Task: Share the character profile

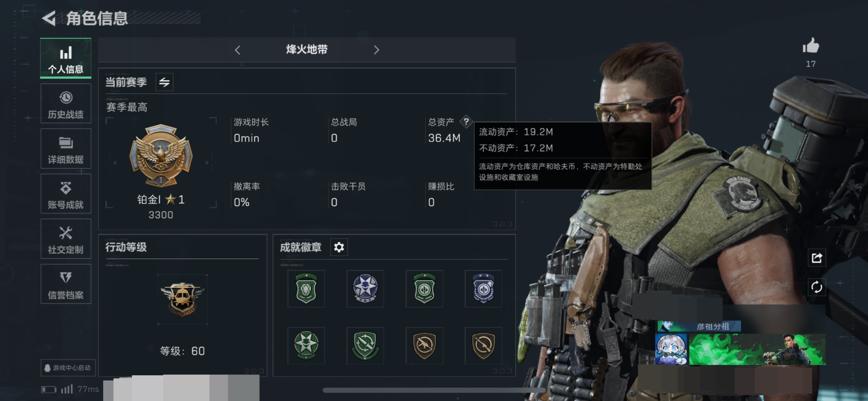Action: pyautogui.click(x=817, y=258)
